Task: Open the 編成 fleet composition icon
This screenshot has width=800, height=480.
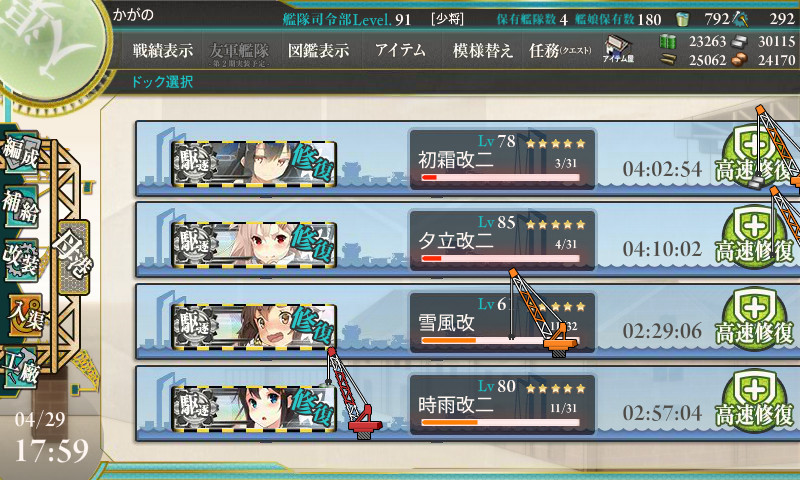Action: [x=21, y=153]
